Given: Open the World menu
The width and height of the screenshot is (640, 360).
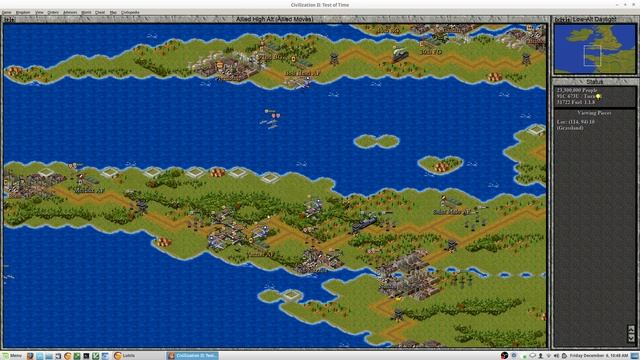Looking at the screenshot, I should point(86,12).
